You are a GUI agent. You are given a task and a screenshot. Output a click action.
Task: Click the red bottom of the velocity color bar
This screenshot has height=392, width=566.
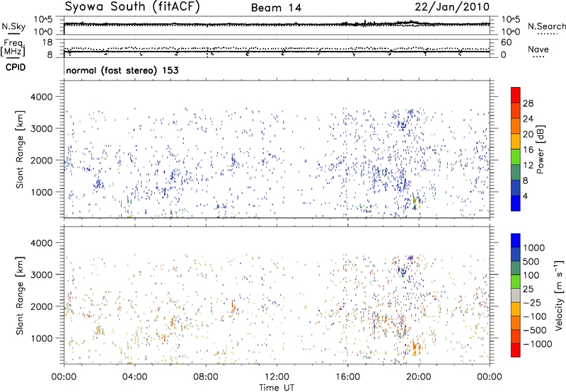tap(516, 350)
